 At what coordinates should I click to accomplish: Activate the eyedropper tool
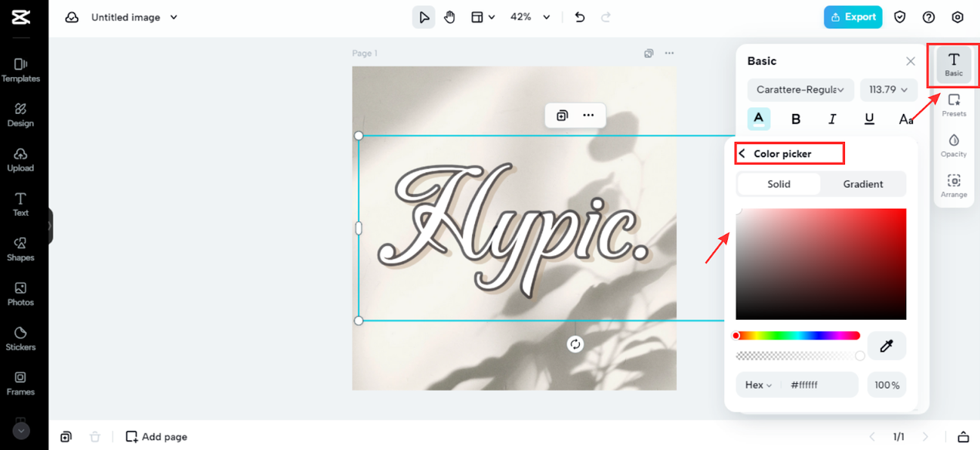click(887, 346)
